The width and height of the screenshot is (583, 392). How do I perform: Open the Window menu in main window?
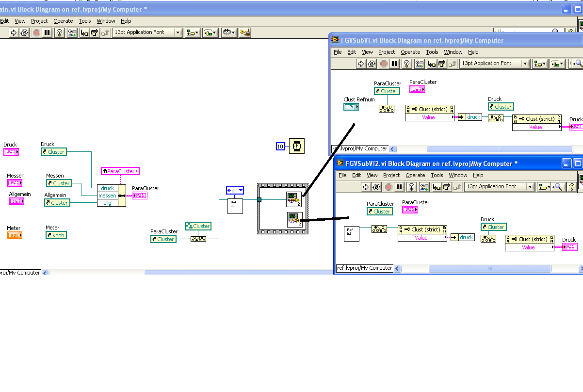click(106, 21)
